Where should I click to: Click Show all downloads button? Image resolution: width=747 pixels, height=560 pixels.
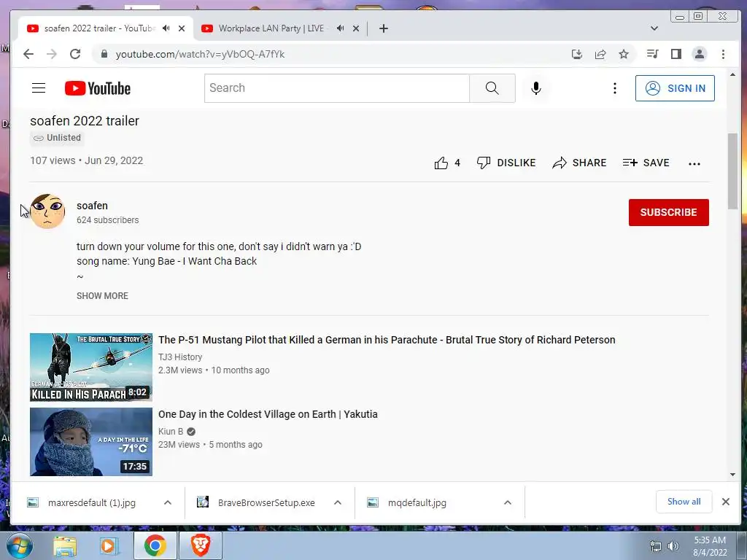(684, 502)
